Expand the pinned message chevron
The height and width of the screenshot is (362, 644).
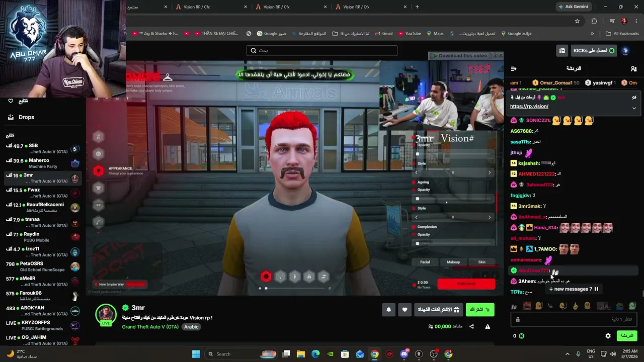click(634, 108)
